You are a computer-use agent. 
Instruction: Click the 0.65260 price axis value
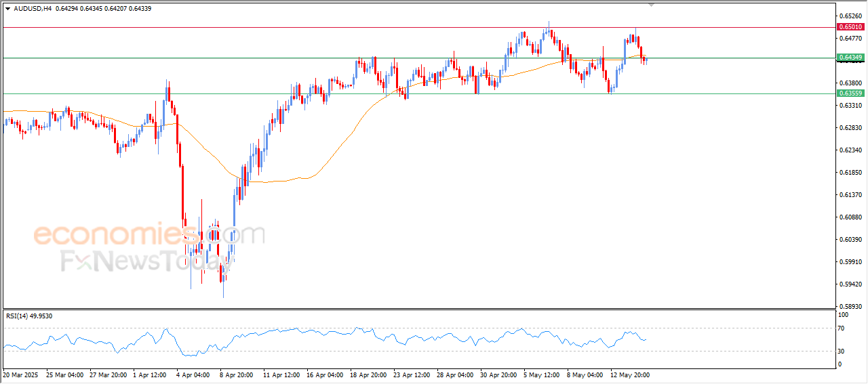click(851, 16)
